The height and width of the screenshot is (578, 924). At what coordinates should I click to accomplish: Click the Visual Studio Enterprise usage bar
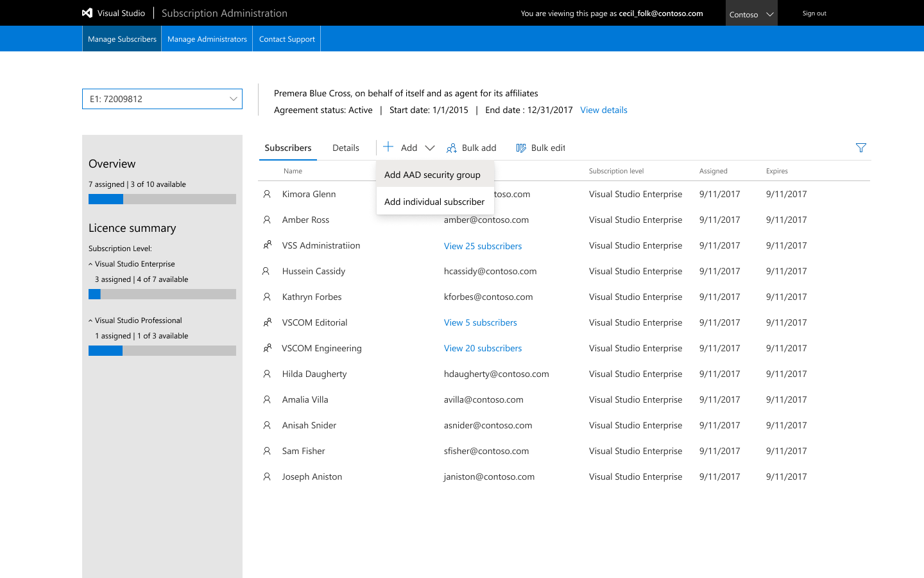pos(162,294)
